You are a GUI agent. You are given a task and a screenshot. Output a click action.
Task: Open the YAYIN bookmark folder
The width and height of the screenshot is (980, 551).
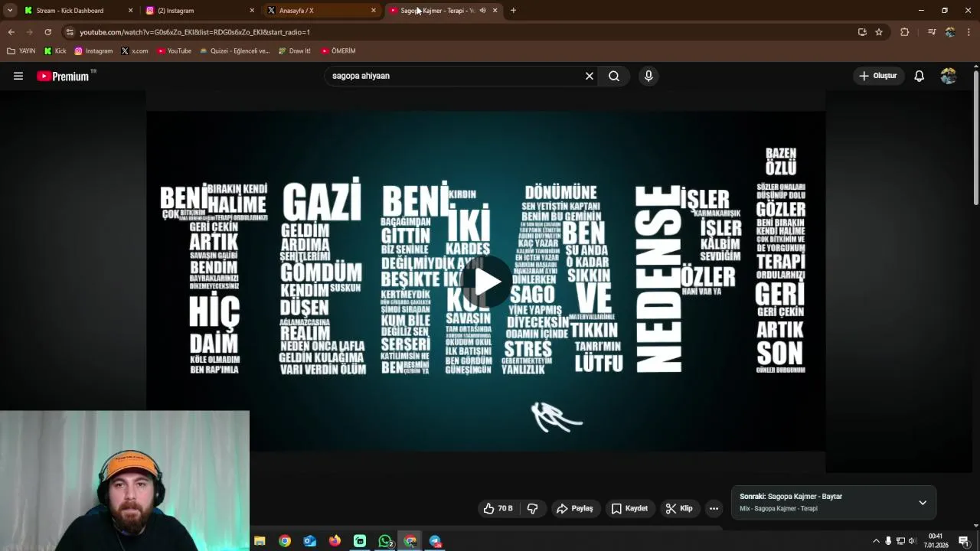pyautogui.click(x=21, y=51)
